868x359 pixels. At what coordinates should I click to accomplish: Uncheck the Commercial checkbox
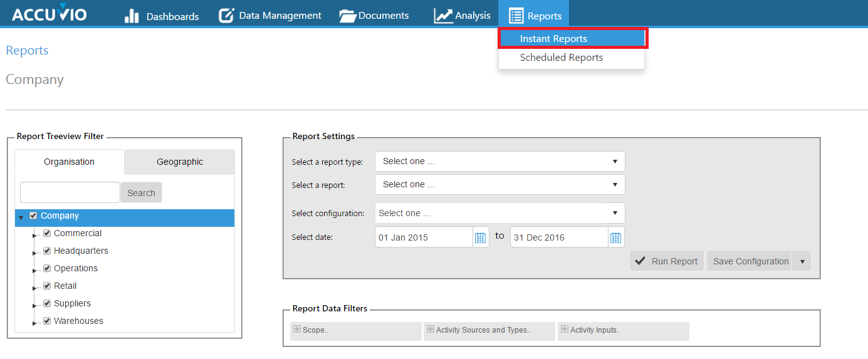pos(47,233)
